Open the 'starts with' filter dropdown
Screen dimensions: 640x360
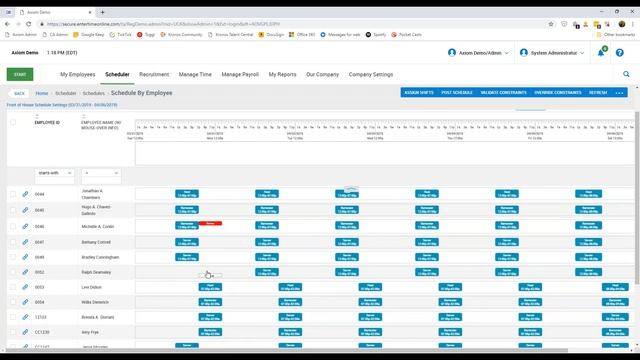pyautogui.click(x=54, y=173)
